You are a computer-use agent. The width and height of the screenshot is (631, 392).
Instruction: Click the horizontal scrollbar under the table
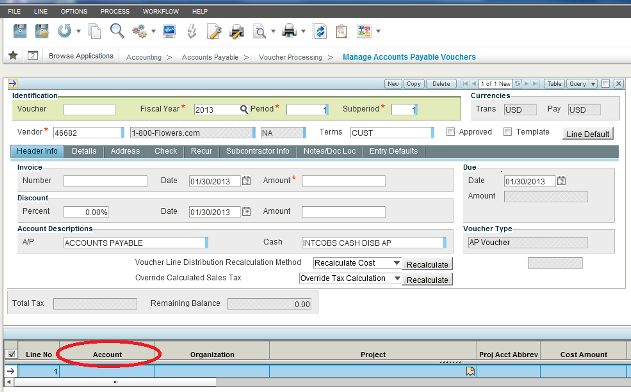pyautogui.click(x=115, y=382)
